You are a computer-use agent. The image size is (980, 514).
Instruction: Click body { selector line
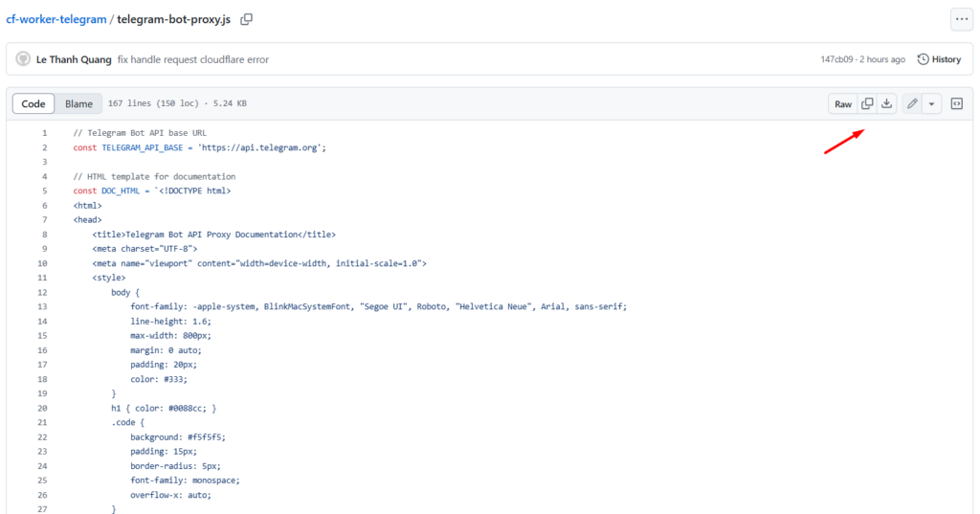pos(125,292)
